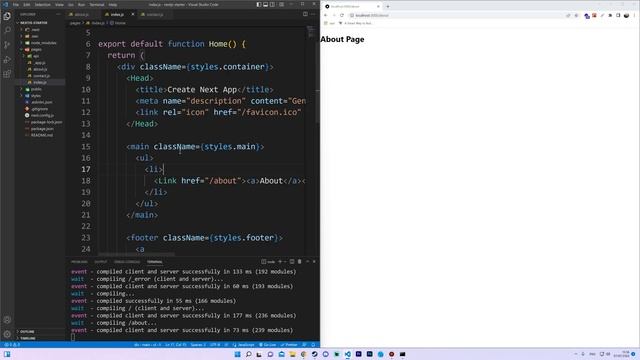Open Help menu in VS Code

click(x=113, y=4)
